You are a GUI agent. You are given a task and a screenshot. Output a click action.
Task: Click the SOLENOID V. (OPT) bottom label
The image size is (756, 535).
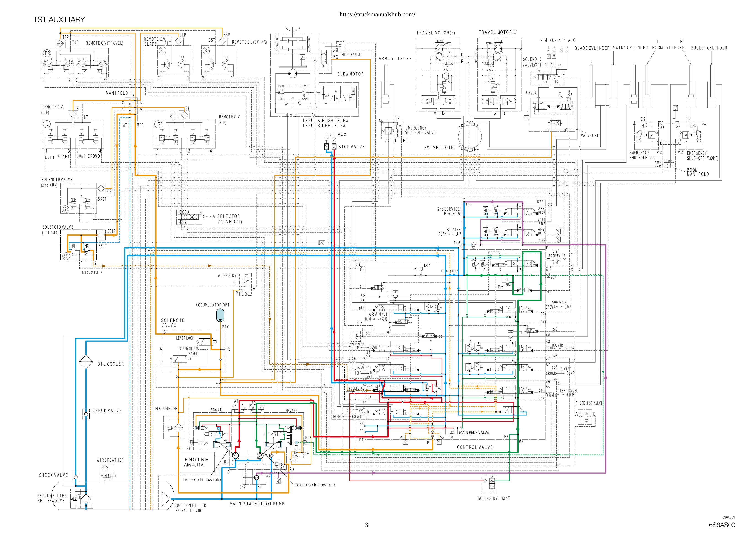pyautogui.click(x=494, y=498)
